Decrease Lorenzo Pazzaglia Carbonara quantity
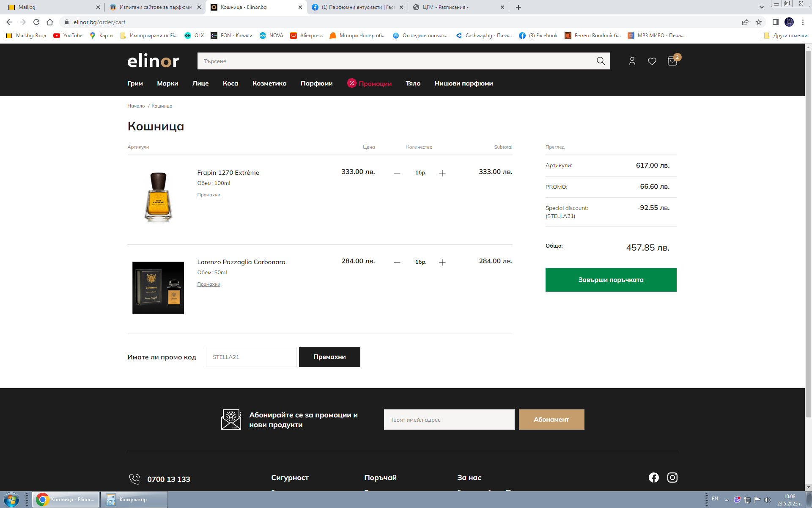The height and width of the screenshot is (508, 812). (397, 262)
